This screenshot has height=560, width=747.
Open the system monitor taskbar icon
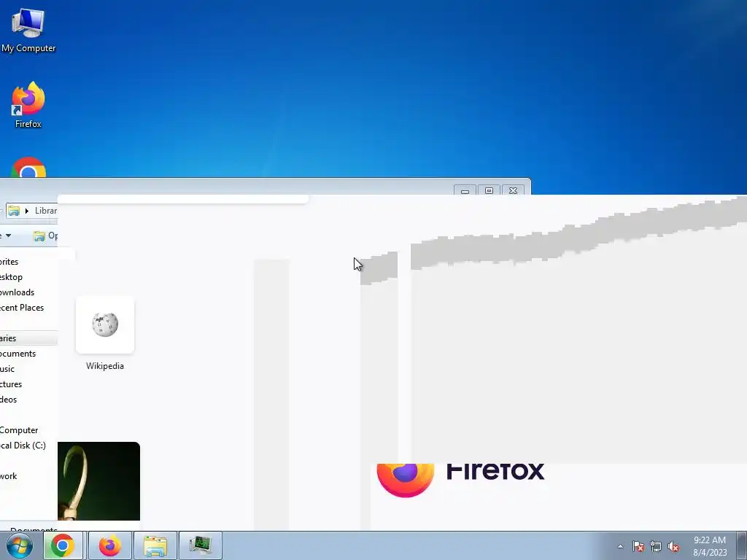coord(201,545)
